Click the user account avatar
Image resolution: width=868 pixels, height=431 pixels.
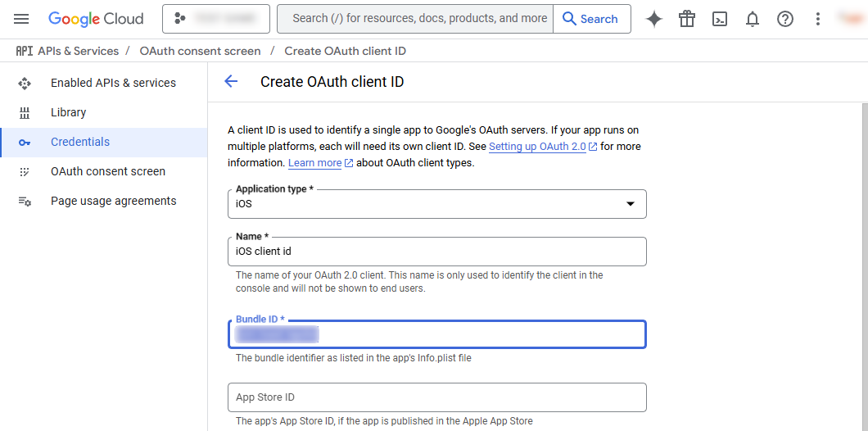tap(850, 19)
